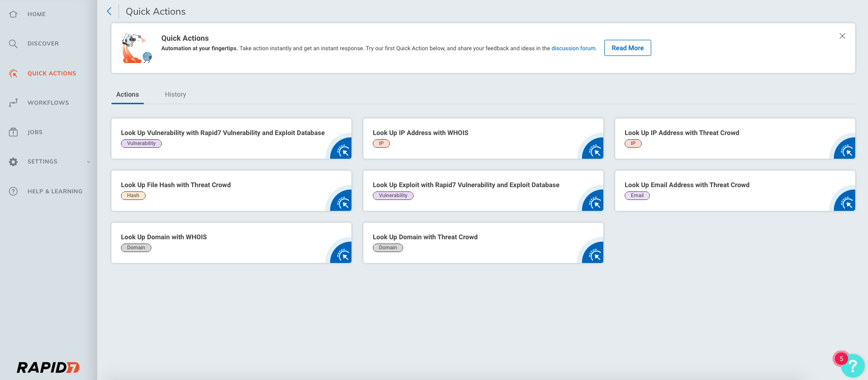The height and width of the screenshot is (380, 868).
Task: Expand the Settings menu chevron
Action: (x=89, y=162)
